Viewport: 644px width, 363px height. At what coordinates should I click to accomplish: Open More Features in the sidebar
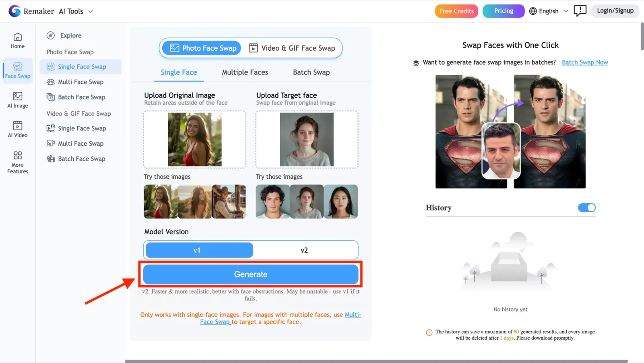[18, 162]
